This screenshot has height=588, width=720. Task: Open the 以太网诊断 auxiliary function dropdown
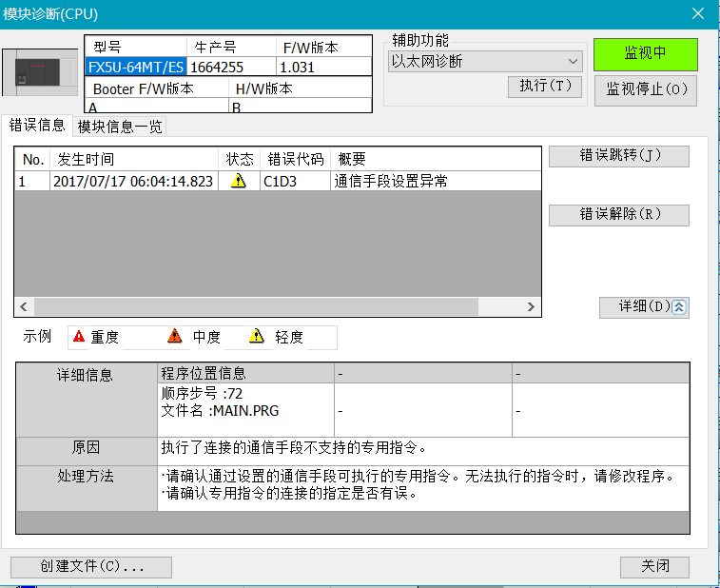484,62
